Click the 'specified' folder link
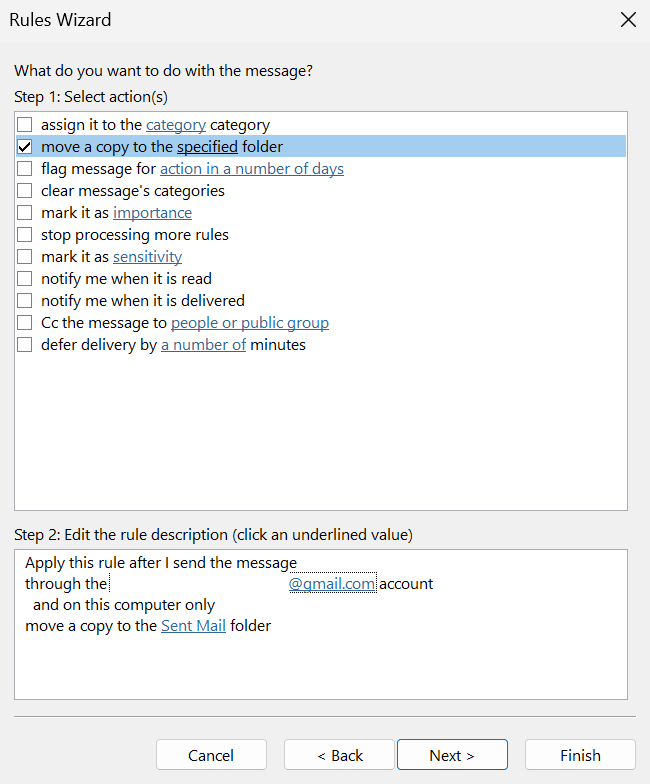 pyautogui.click(x=207, y=147)
